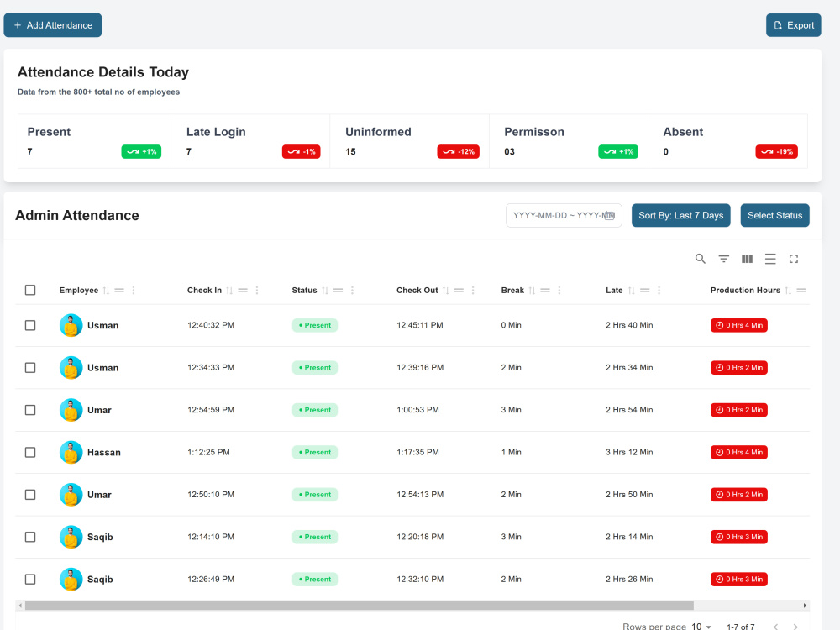
Task: Open Select Status dropdown
Action: click(774, 215)
